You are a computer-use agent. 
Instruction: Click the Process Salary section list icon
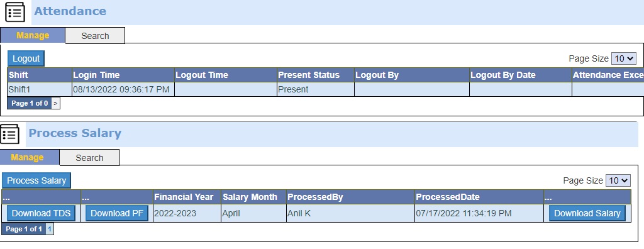point(9,134)
